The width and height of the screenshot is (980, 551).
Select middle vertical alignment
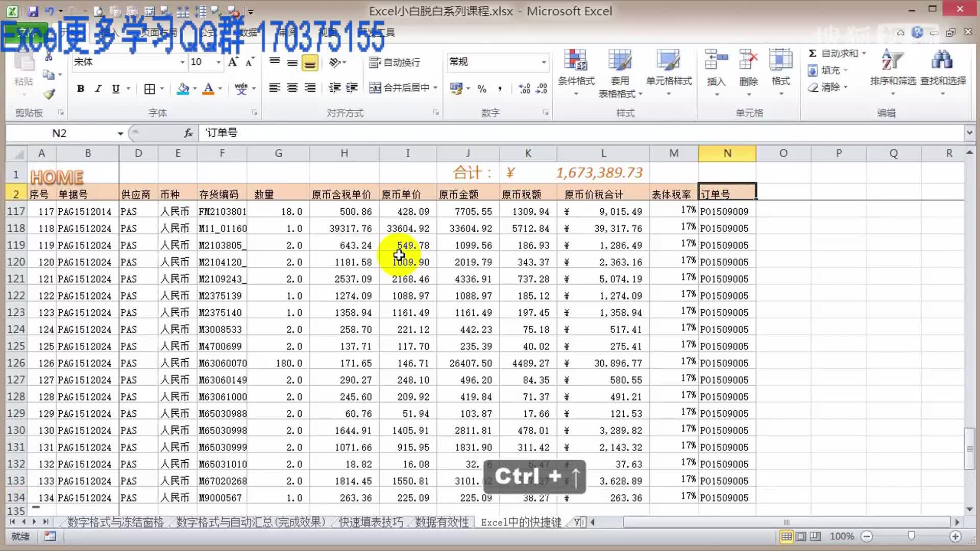(292, 62)
